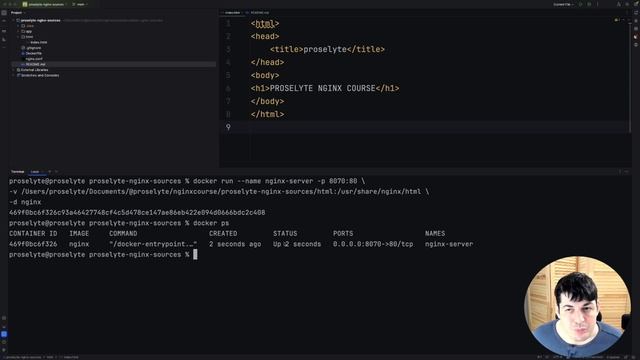Hide the Terminal tool window with the minimize icon
Image resolution: width=640 pixels, height=360 pixels.
click(x=627, y=172)
